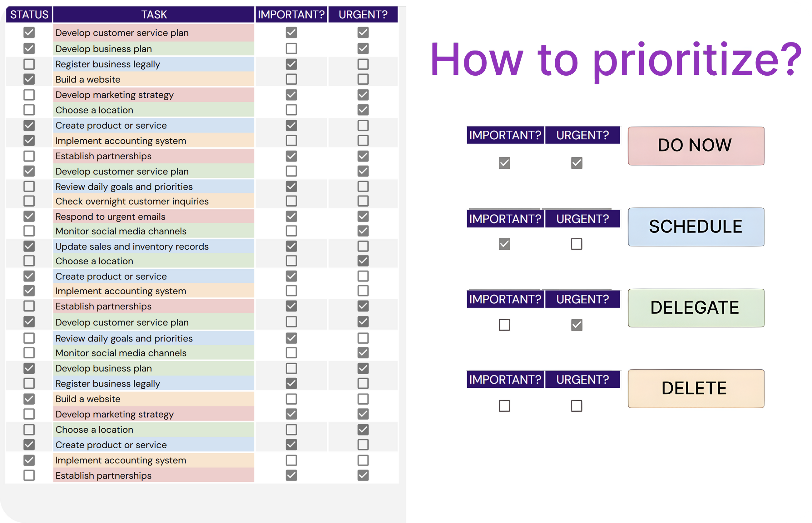
Task: Tick the Urgent checkbox beside DELETE
Action: click(x=577, y=406)
